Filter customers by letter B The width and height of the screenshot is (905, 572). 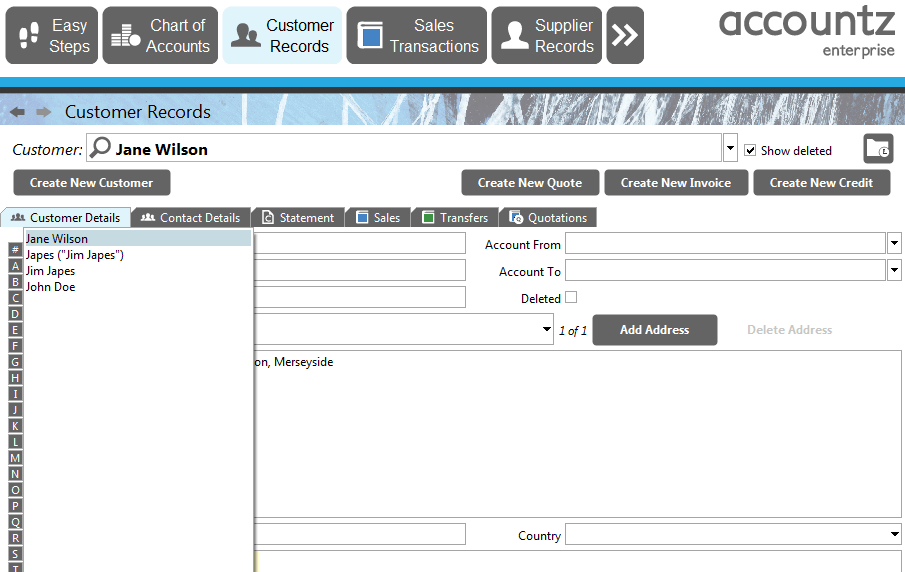click(16, 282)
